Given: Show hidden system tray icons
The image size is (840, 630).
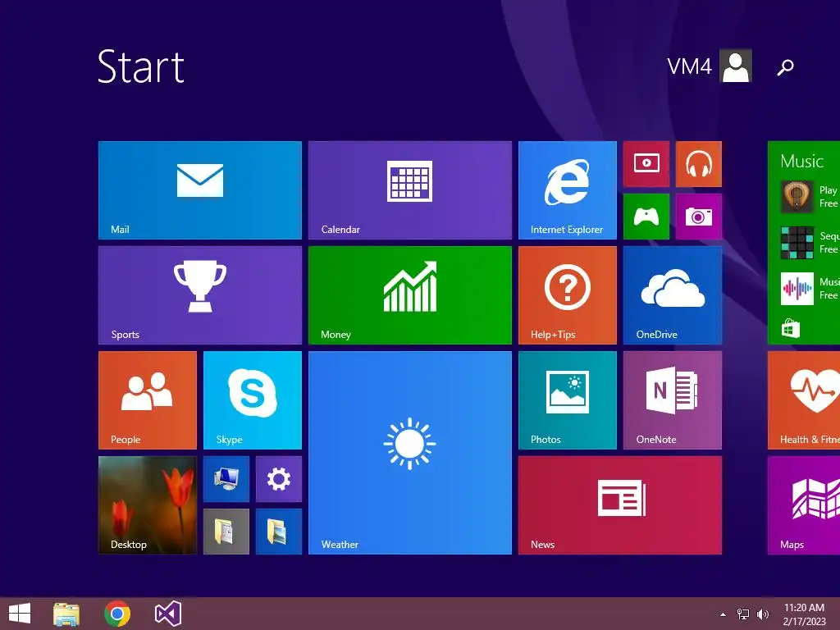Looking at the screenshot, I should [724, 614].
